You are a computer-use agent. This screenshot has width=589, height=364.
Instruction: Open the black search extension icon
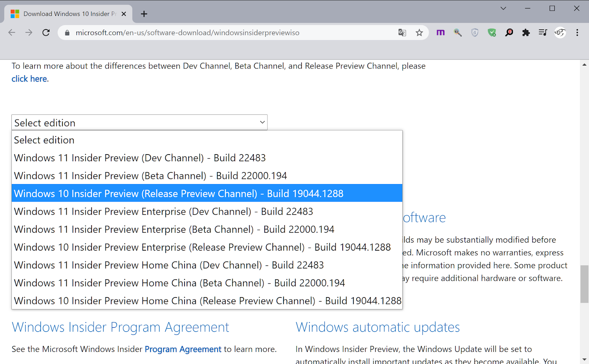(x=509, y=33)
